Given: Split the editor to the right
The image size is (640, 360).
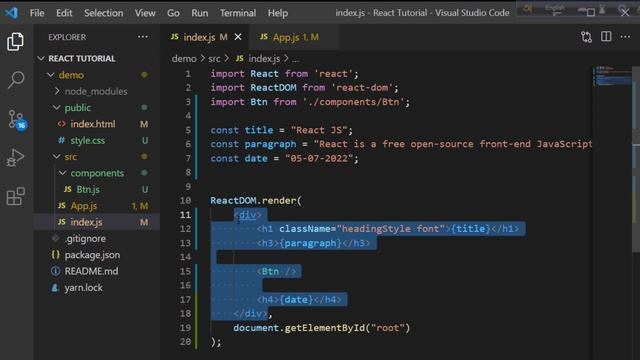Looking at the screenshot, I should [606, 37].
